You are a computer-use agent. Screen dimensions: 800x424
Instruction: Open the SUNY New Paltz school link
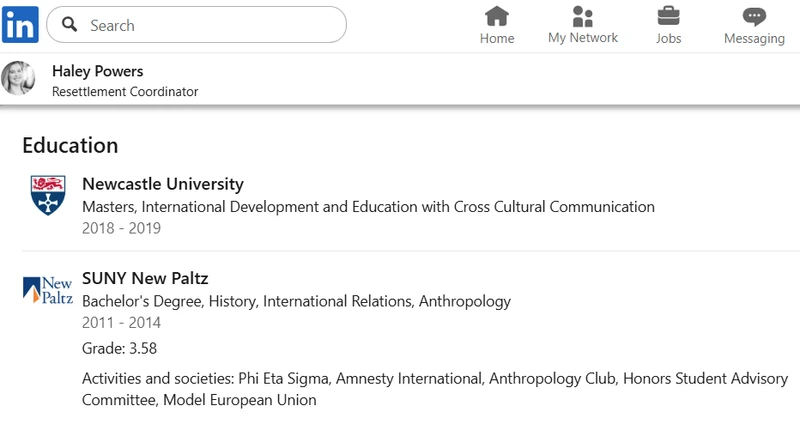tap(145, 278)
